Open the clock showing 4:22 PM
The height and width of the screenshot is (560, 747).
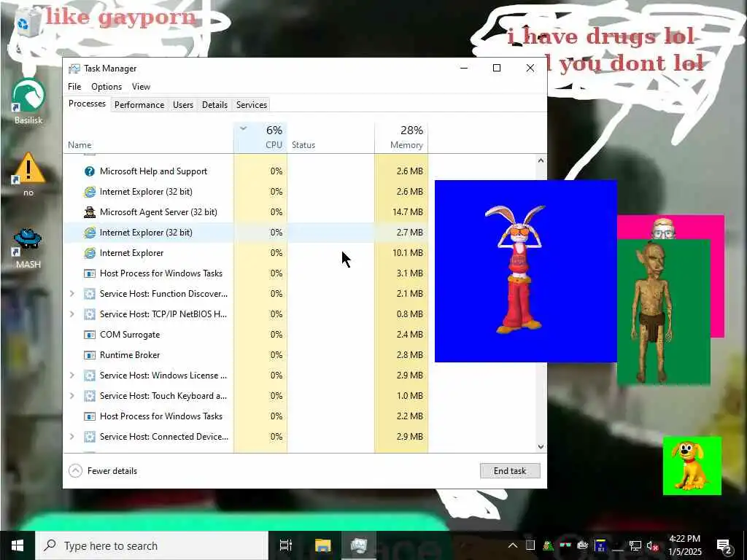[684, 545]
